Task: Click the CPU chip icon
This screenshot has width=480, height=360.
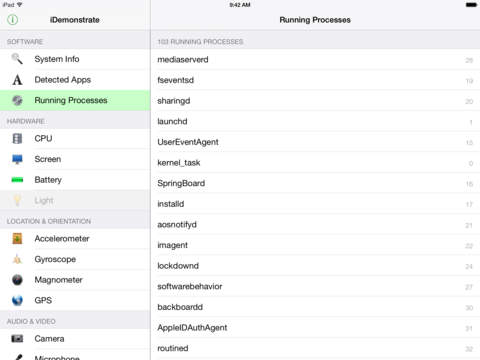Action: pos(17,138)
